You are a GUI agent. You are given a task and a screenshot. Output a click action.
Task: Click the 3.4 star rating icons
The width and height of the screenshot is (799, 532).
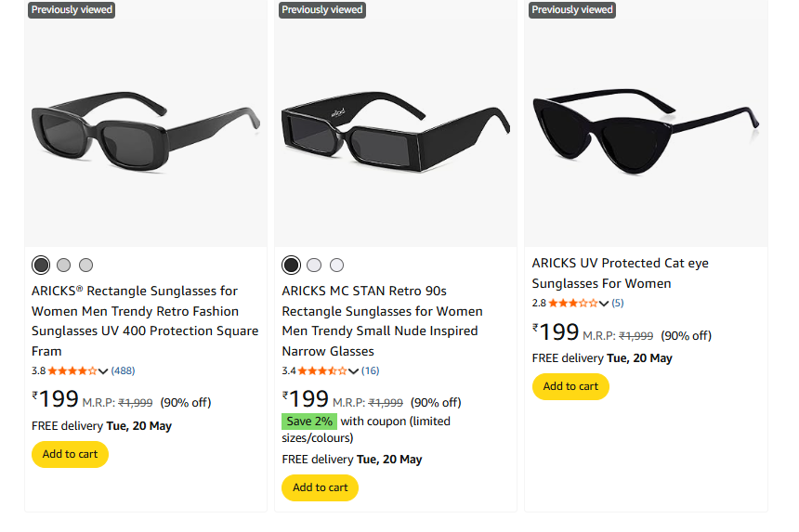(322, 370)
